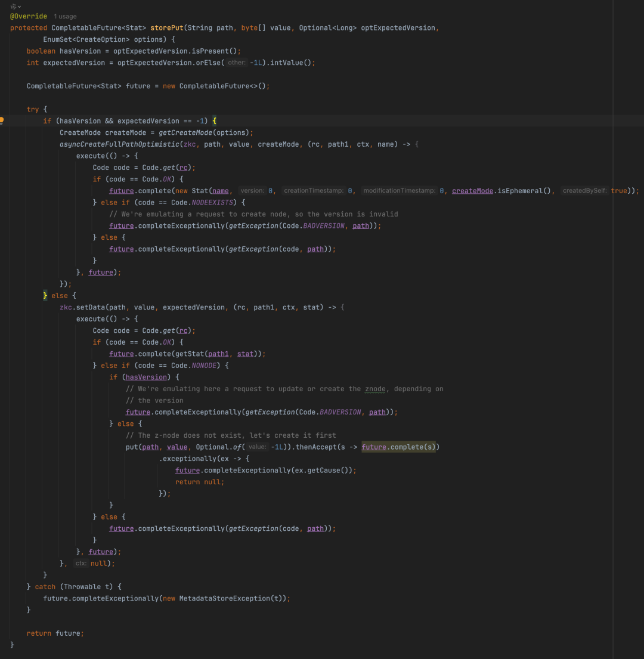Click the "// the version" comment
This screenshot has height=659, width=644.
point(154,401)
